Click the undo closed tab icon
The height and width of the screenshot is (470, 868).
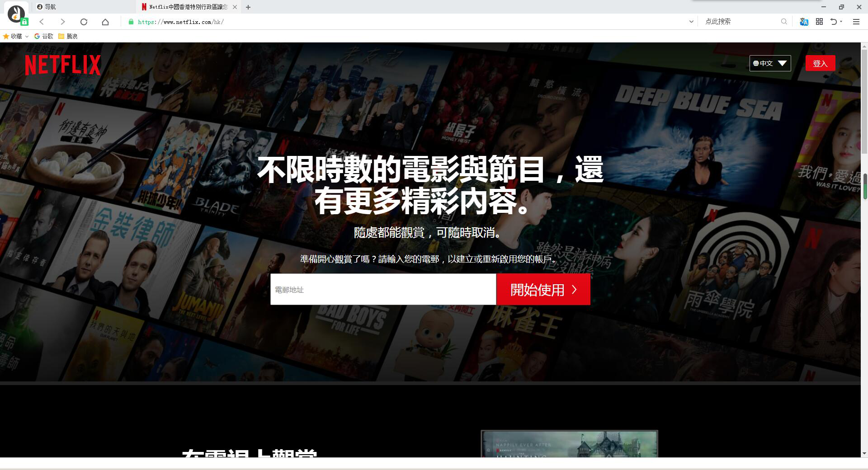(834, 22)
